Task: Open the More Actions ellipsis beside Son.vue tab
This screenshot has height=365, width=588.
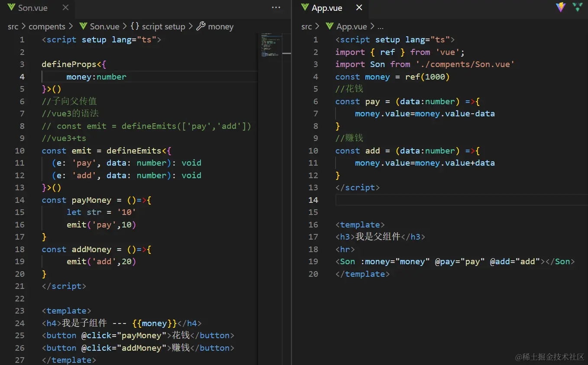Action: [x=276, y=7]
